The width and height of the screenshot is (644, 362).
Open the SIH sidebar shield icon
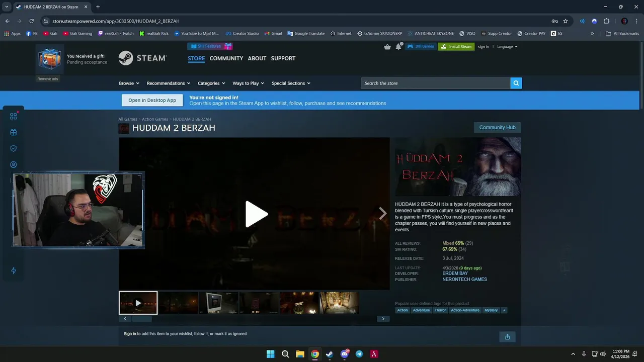coord(14,148)
